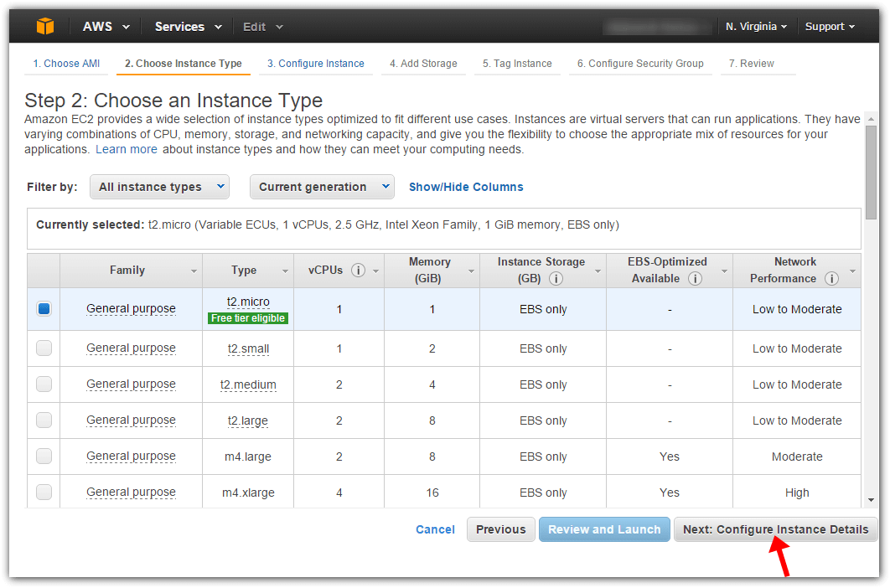Click the t2.large type link
The width and height of the screenshot is (890, 588).
click(x=248, y=420)
